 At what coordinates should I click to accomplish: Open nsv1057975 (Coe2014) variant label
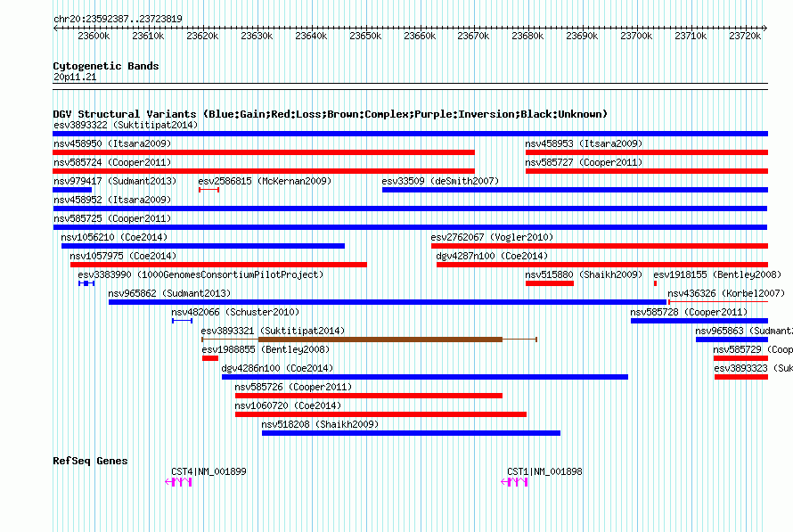[123, 256]
